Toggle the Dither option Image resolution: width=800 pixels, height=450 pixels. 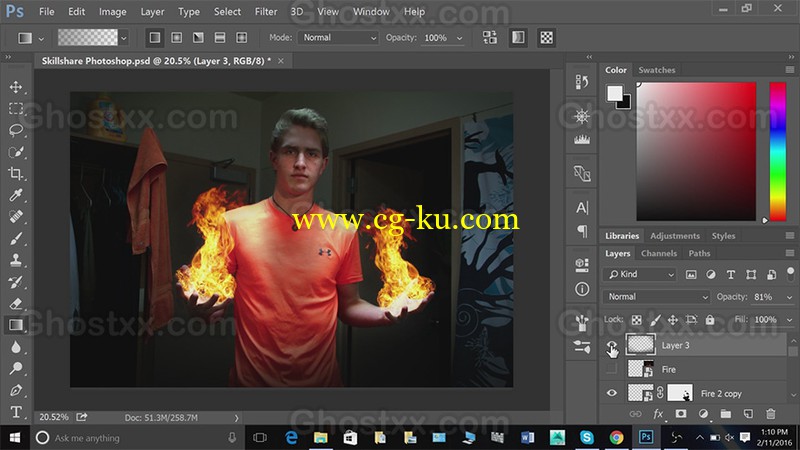tap(518, 37)
